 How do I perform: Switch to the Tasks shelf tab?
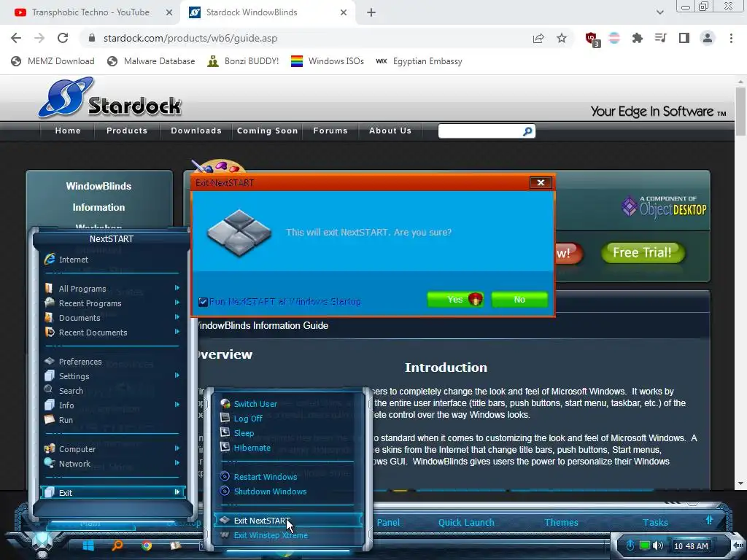655,522
